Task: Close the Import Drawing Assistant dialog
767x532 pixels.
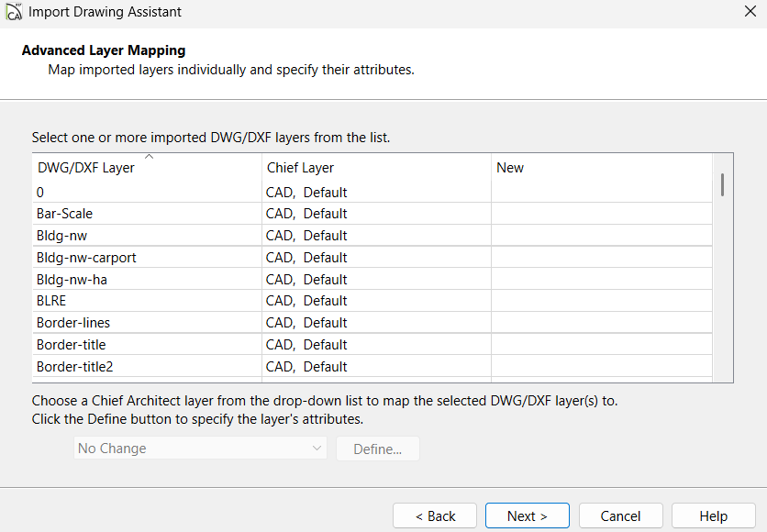Action: point(749,12)
